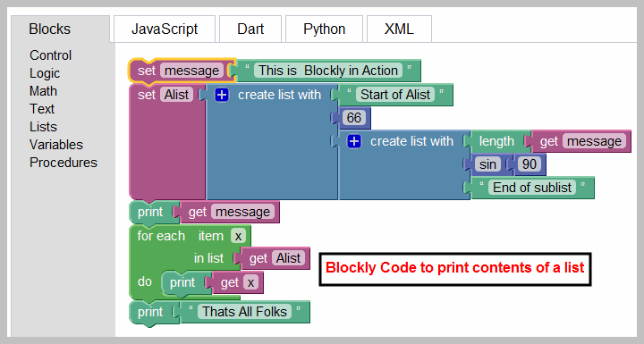Screen dimensions: 644x344
Task: Open the 'message' variable dropdown in set block
Action: (191, 71)
